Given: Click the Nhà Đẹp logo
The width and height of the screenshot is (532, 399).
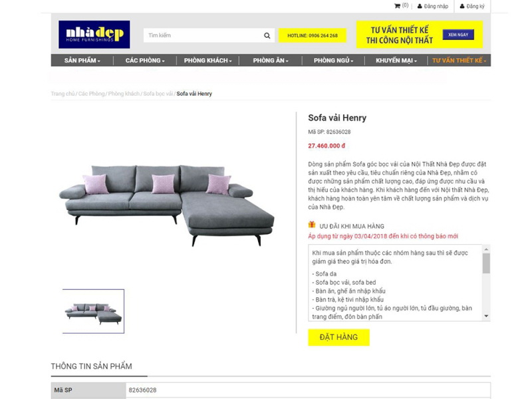Looking at the screenshot, I should tap(94, 35).
